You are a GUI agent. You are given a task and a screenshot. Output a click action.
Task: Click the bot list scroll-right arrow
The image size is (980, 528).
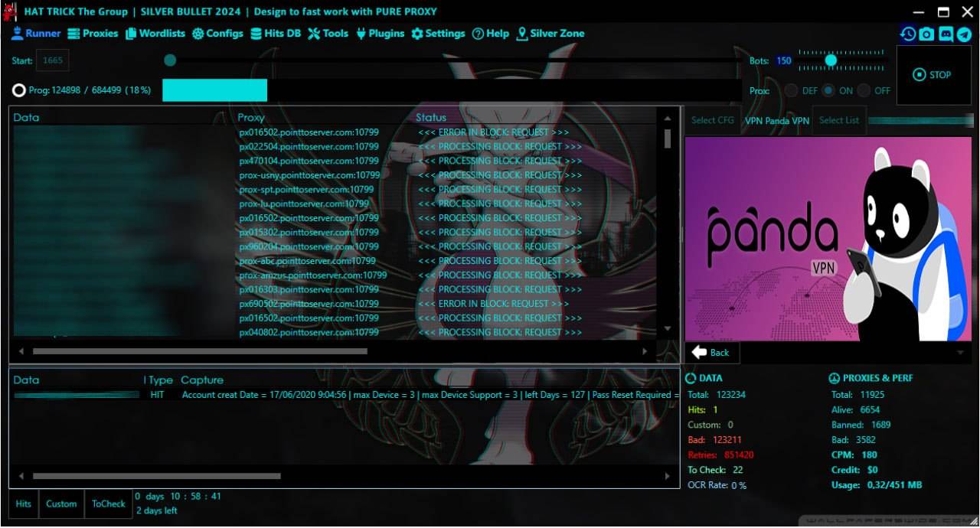point(645,351)
